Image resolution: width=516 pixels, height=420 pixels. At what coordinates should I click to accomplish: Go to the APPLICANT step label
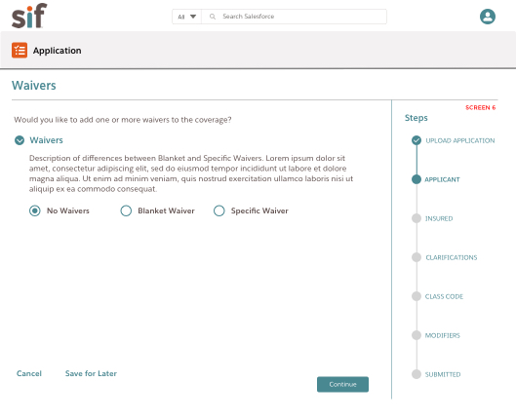click(x=442, y=179)
